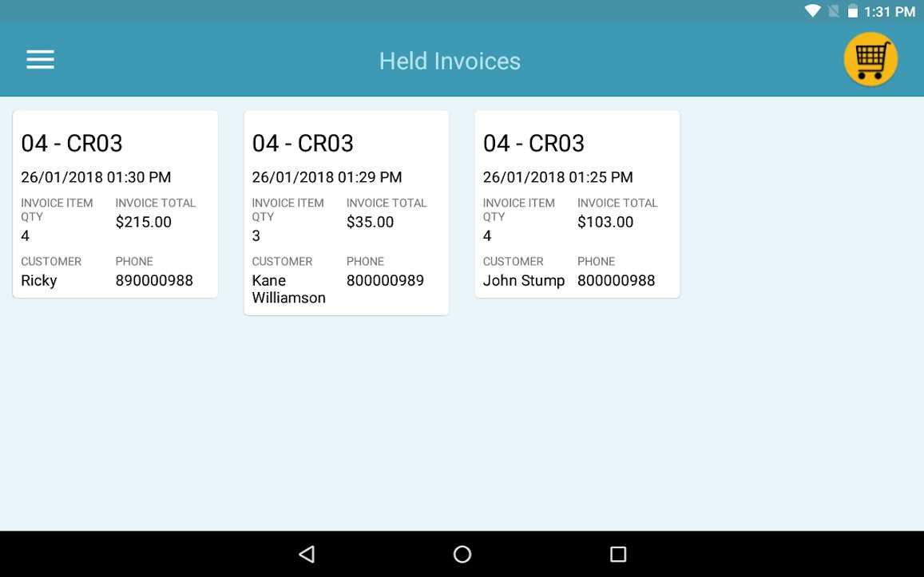Tap the phone number 800000989

coord(385,280)
